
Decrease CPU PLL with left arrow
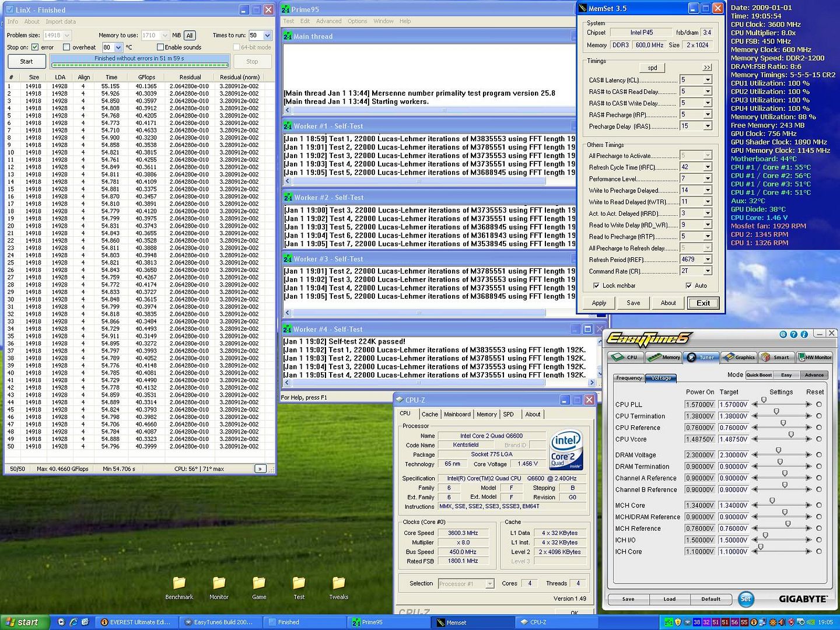pos(755,404)
